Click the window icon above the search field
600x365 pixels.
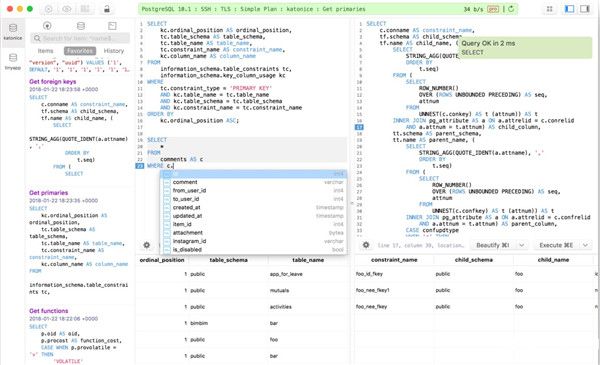coord(112,26)
